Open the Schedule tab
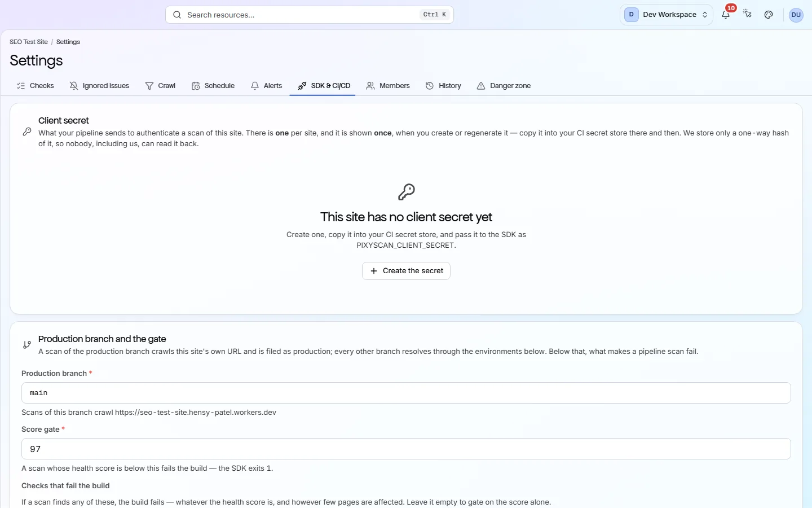Viewport: 812px width, 508px height. pyautogui.click(x=213, y=86)
